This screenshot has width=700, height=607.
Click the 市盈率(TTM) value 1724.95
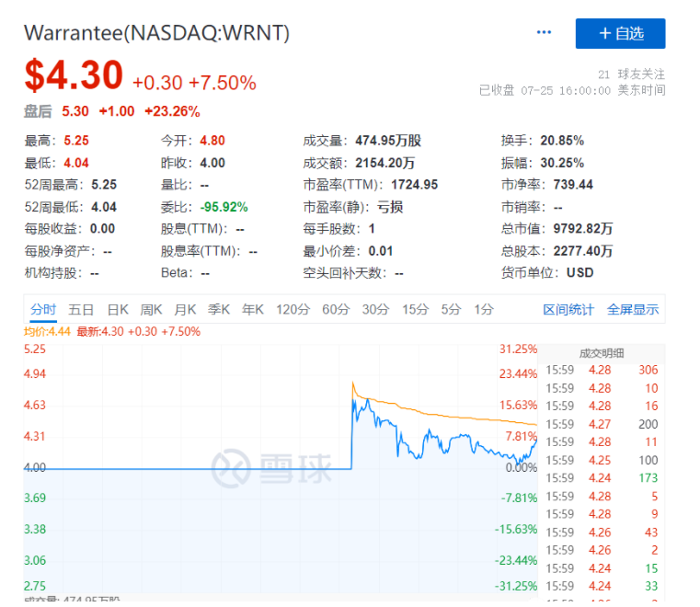414,185
